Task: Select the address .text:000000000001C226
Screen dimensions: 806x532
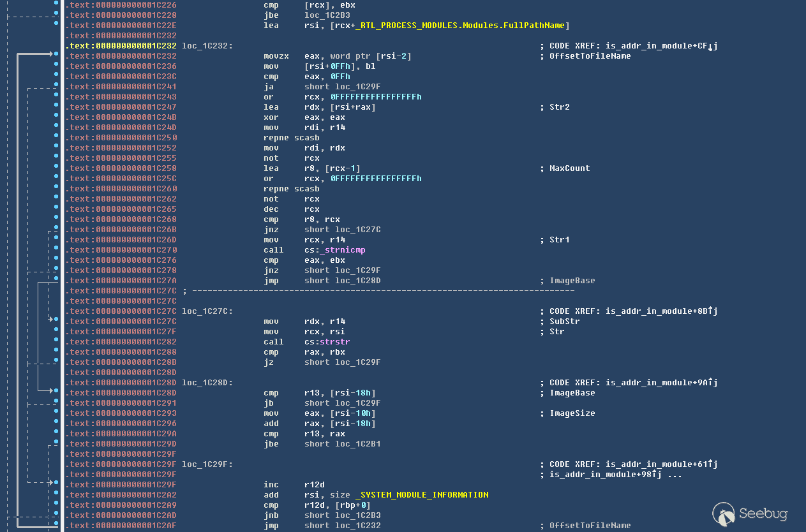Action: tap(121, 5)
